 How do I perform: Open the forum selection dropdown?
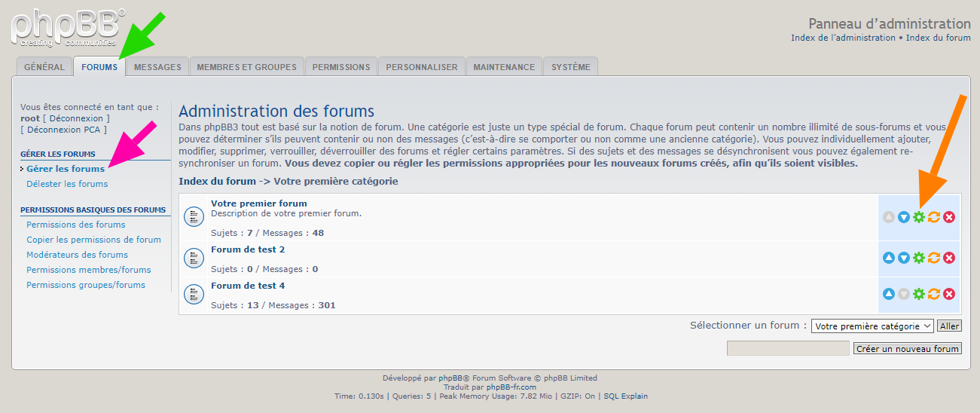(872, 326)
